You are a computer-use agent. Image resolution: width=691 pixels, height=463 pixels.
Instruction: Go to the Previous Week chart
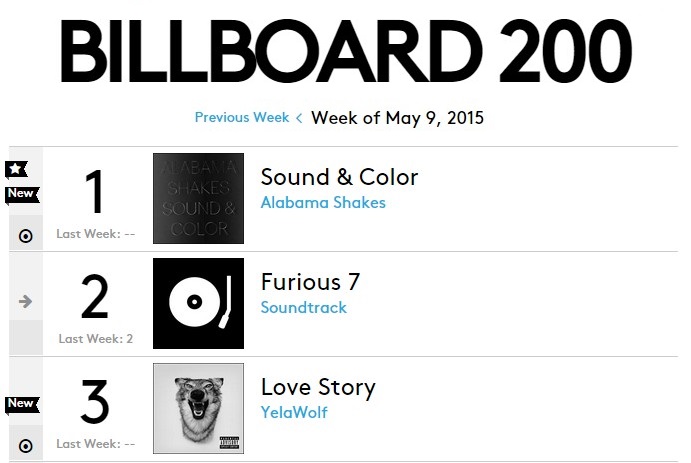click(242, 118)
